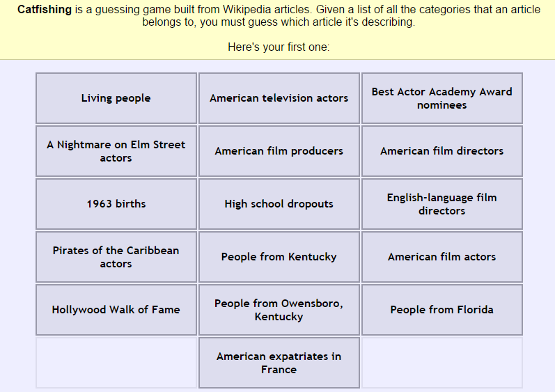
Task: Click the empty bottom-left grid cell
Action: coord(116,363)
